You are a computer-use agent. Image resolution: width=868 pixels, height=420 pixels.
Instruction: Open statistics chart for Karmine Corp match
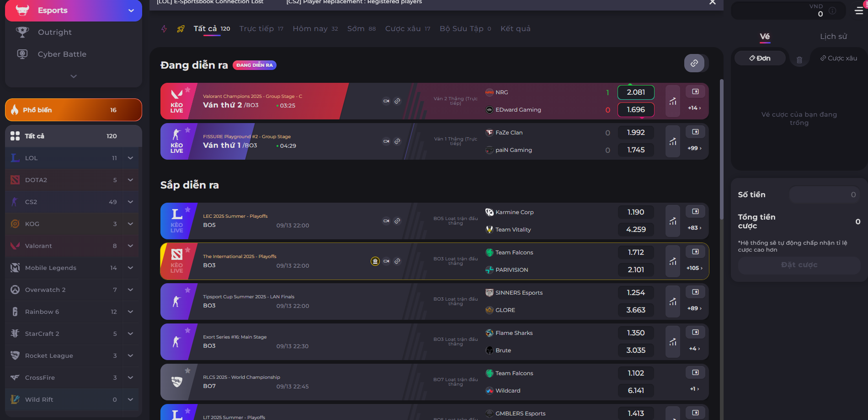(x=673, y=221)
